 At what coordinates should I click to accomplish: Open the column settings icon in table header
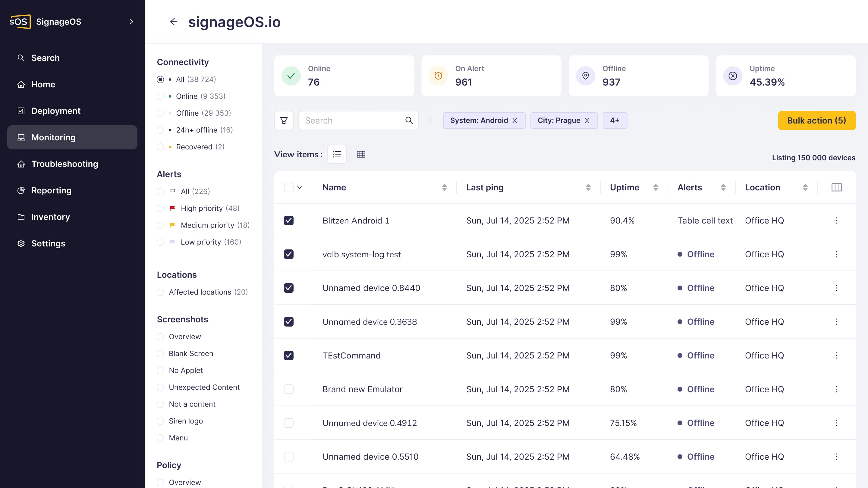point(836,187)
